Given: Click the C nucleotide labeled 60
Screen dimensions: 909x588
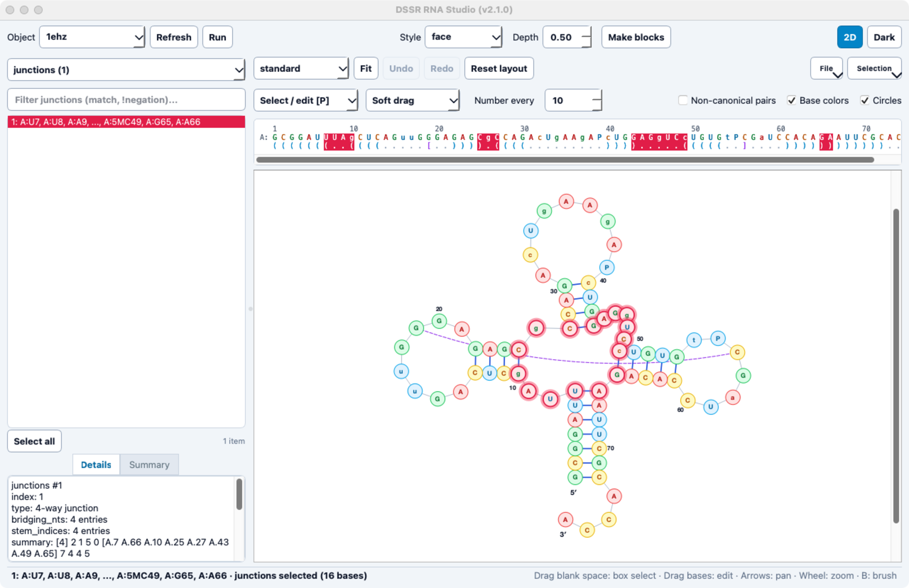Looking at the screenshot, I should [687, 400].
